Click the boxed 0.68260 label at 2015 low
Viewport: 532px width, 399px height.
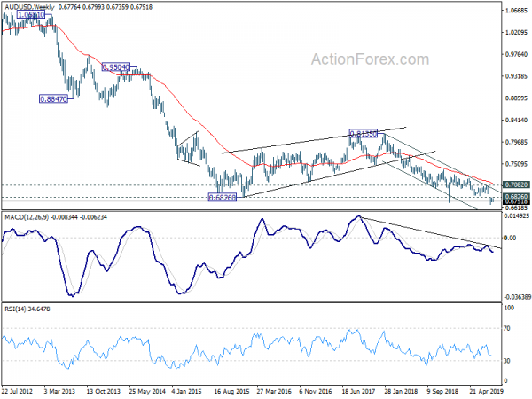click(x=223, y=197)
